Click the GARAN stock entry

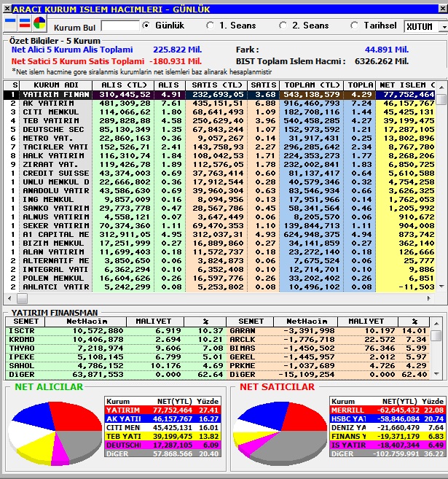click(328, 331)
